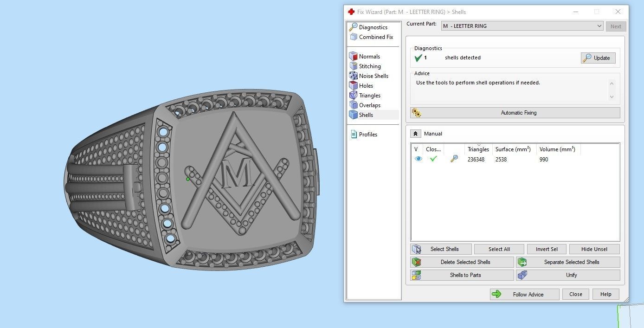Viewport: 644px width, 328px height.
Task: Open Help for Fix Wizard
Action: [x=606, y=294]
